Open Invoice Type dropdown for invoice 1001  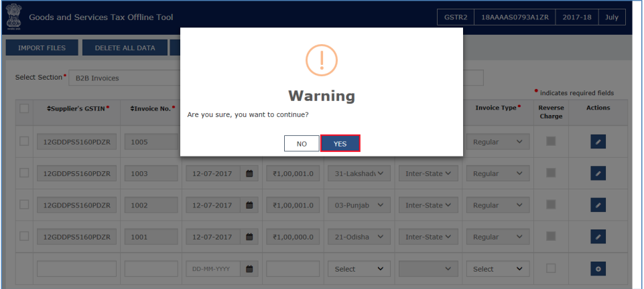pos(498,237)
